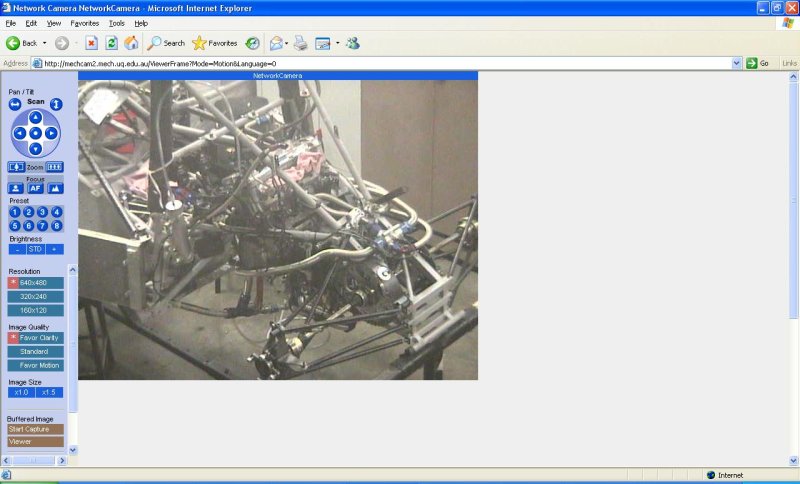Screen dimensions: 800x484
Task: Click the browser Home icon
Action: (x=131, y=43)
